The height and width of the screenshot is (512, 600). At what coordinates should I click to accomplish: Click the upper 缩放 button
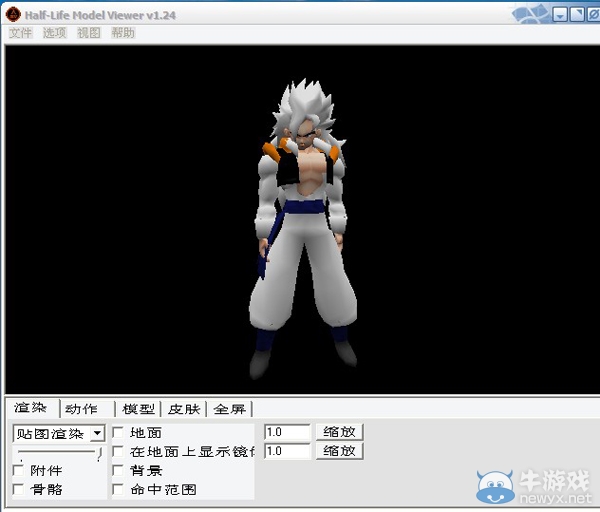[339, 432]
